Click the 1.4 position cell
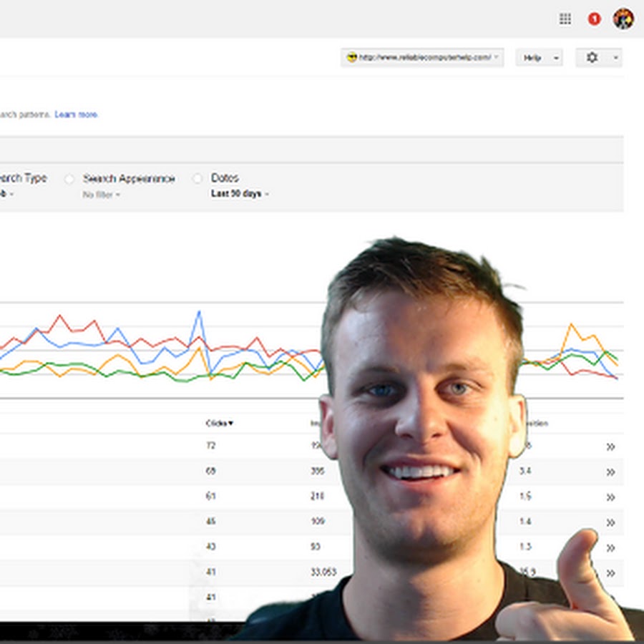Image resolution: width=644 pixels, height=644 pixels. click(525, 522)
